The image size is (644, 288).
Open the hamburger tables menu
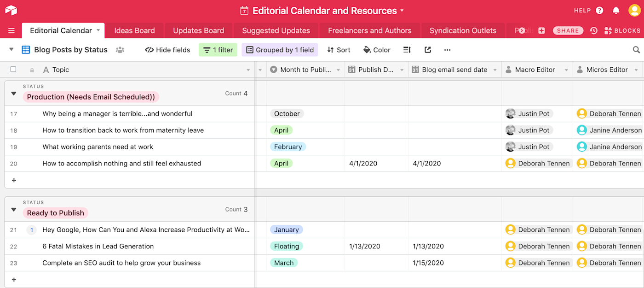click(x=11, y=30)
